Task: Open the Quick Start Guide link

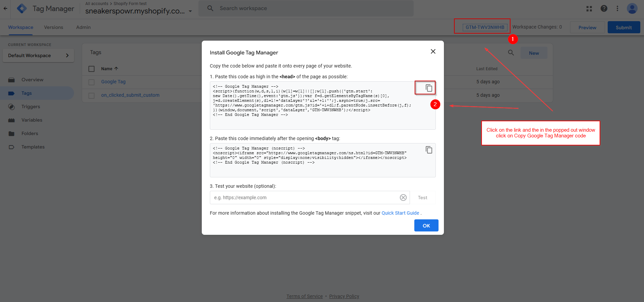Action: pyautogui.click(x=400, y=213)
